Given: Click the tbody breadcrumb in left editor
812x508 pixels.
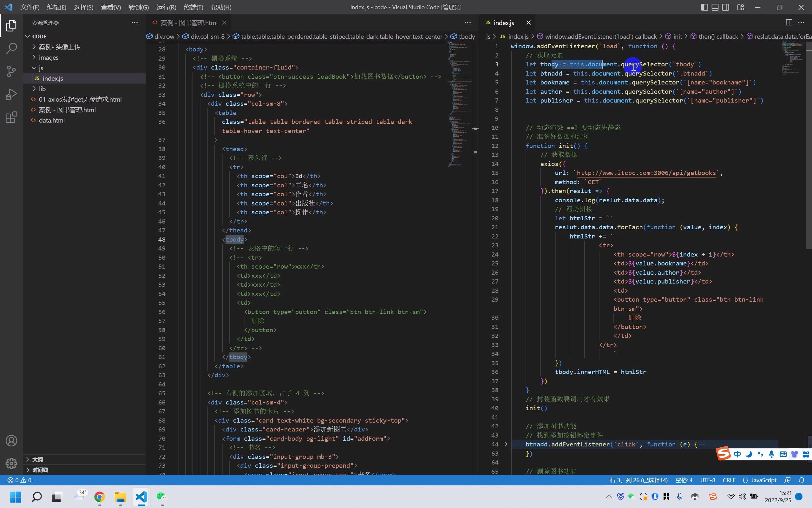Looking at the screenshot, I should [463, 36].
